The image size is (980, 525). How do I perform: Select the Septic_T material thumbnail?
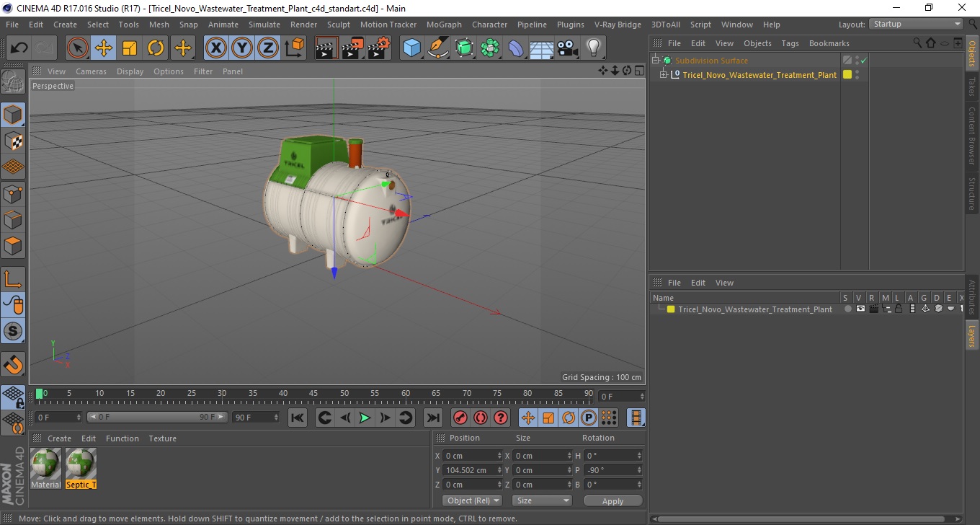pyautogui.click(x=81, y=469)
